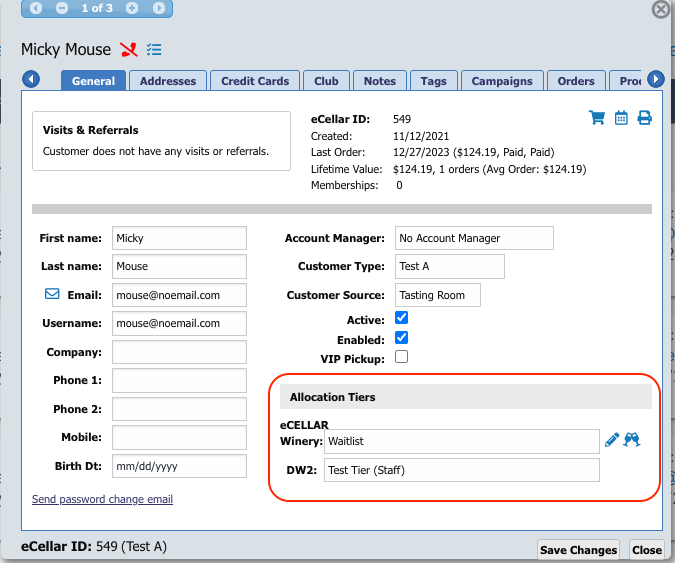This screenshot has width=675, height=563.
Task: Click the Username input field
Action: (x=179, y=323)
